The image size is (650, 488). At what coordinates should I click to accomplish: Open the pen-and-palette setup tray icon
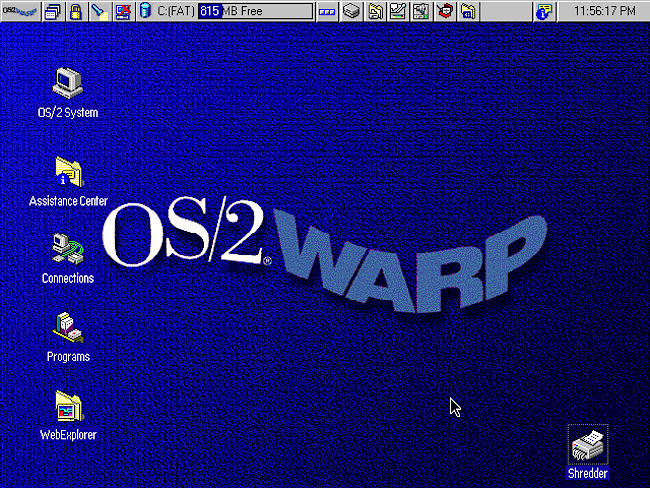[x=398, y=11]
